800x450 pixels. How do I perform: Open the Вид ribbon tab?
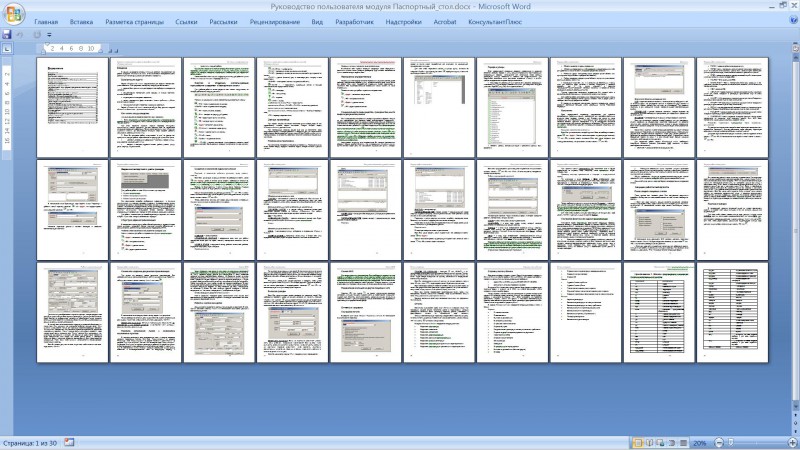[317, 22]
